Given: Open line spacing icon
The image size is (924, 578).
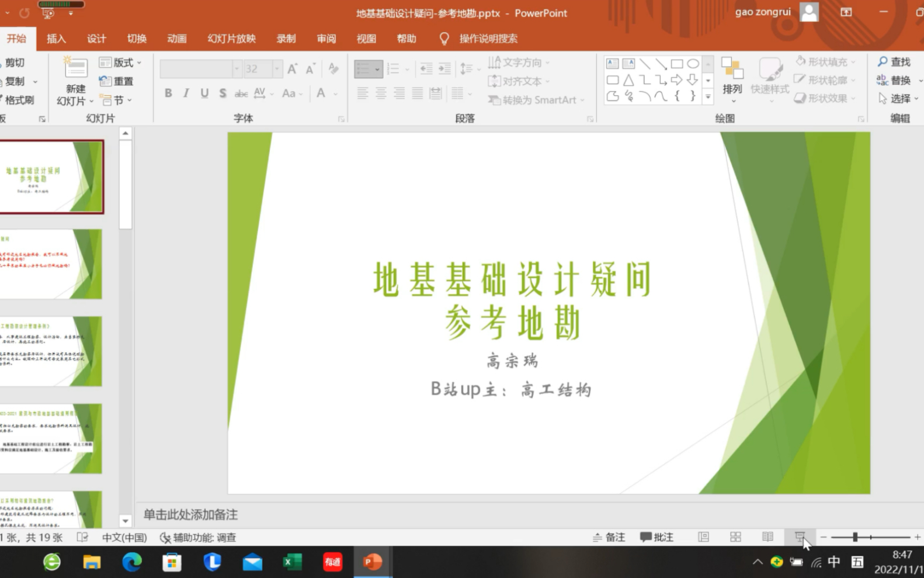Looking at the screenshot, I should click(466, 69).
